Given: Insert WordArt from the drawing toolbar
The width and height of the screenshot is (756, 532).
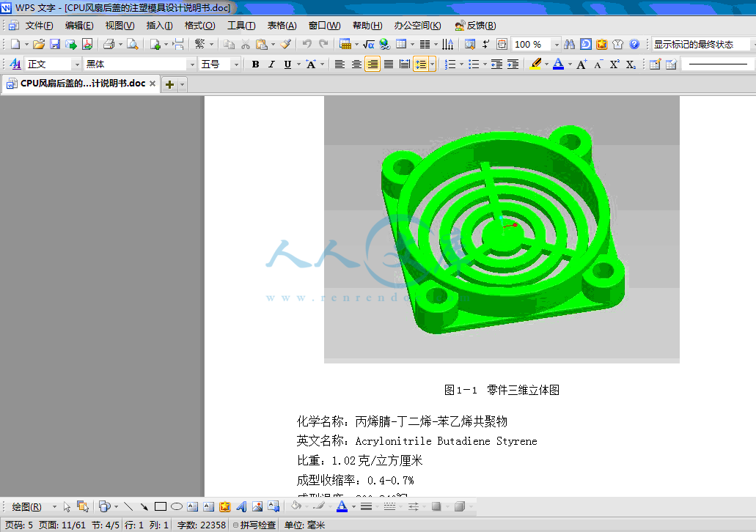Looking at the screenshot, I should (241, 506).
